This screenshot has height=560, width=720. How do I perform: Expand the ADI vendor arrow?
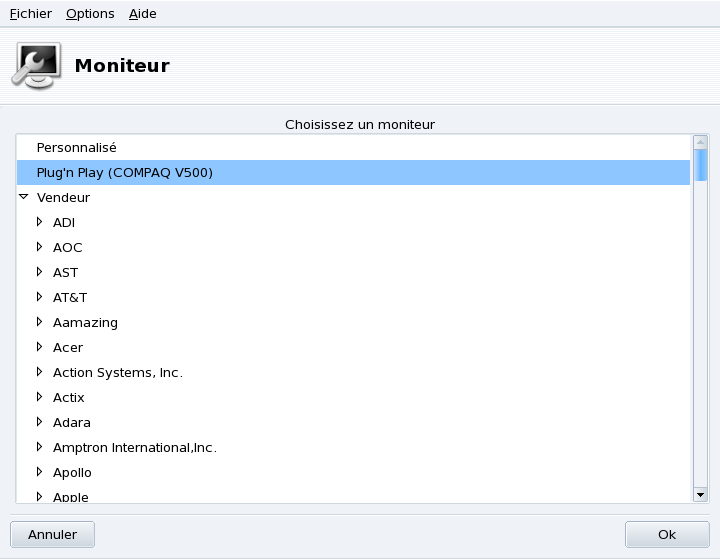[x=40, y=222]
